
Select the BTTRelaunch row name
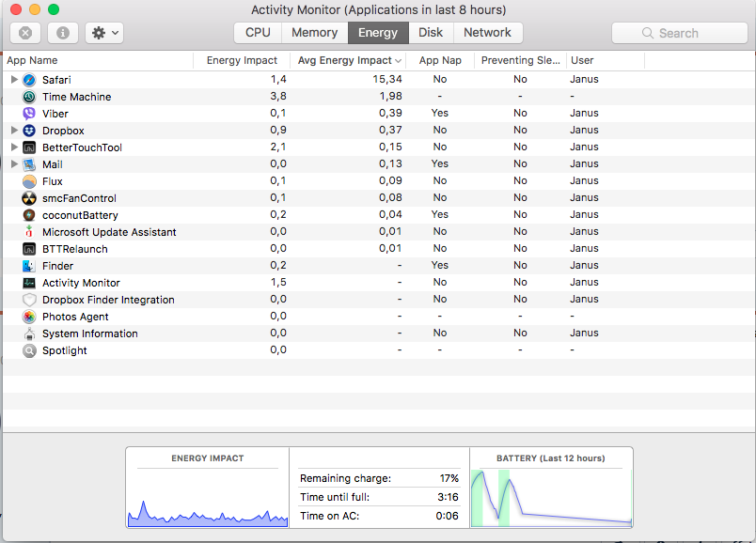74,249
